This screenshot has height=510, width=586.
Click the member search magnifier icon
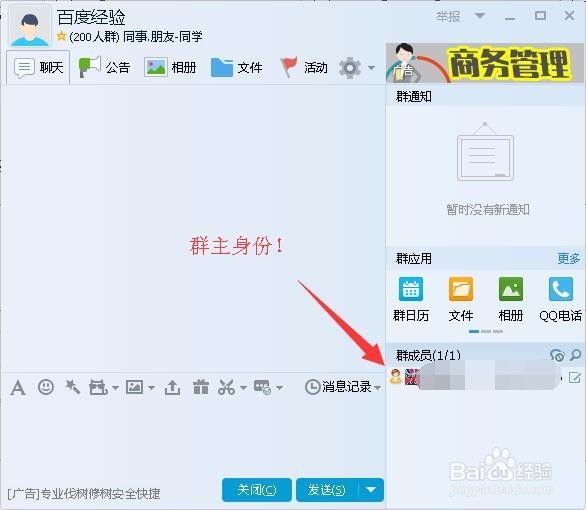(576, 355)
